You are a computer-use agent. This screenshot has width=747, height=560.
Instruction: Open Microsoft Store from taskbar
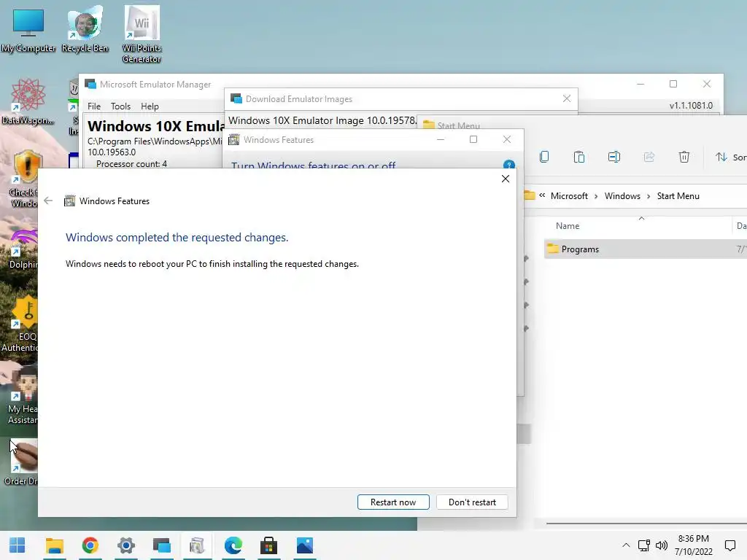click(x=268, y=545)
